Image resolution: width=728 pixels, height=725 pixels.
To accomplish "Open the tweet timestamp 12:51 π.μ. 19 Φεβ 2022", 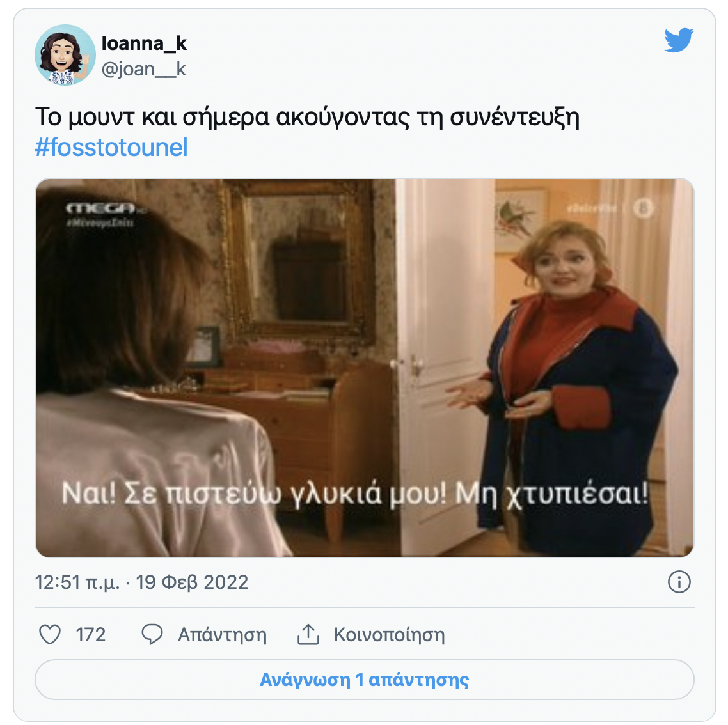I will pyautogui.click(x=141, y=582).
